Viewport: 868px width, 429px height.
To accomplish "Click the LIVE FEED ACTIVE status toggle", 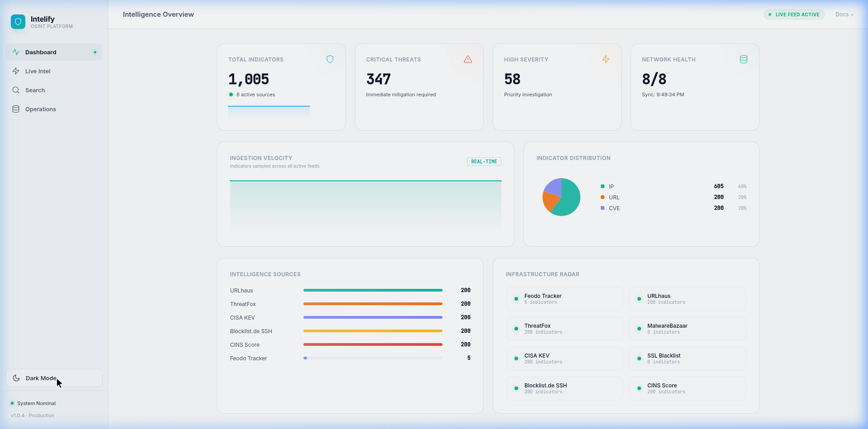I will click(x=794, y=14).
